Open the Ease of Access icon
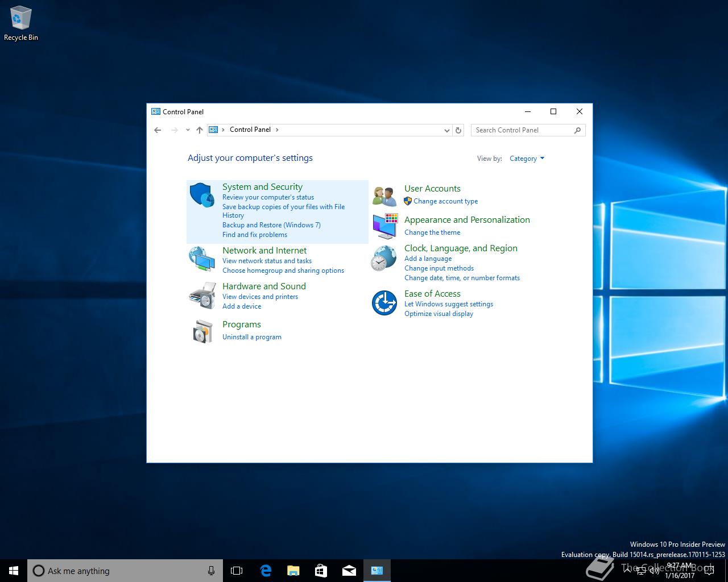The image size is (728, 582). pyautogui.click(x=384, y=302)
